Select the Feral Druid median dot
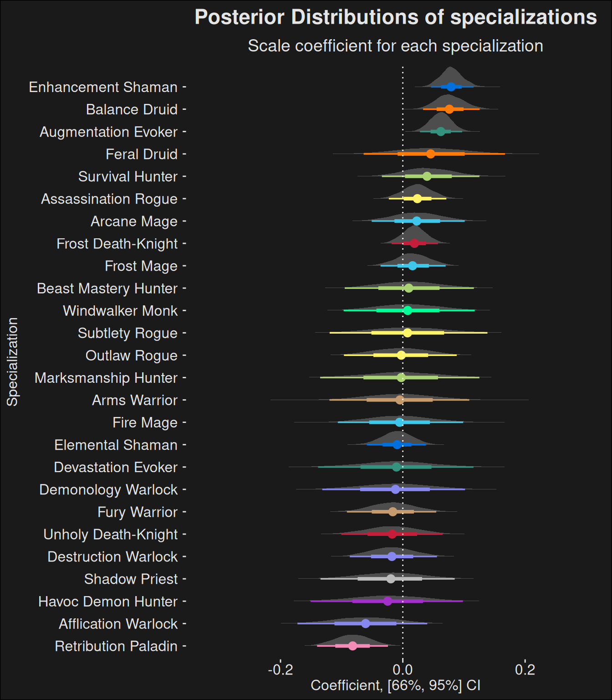Screen dimensions: 612x700 430,154
